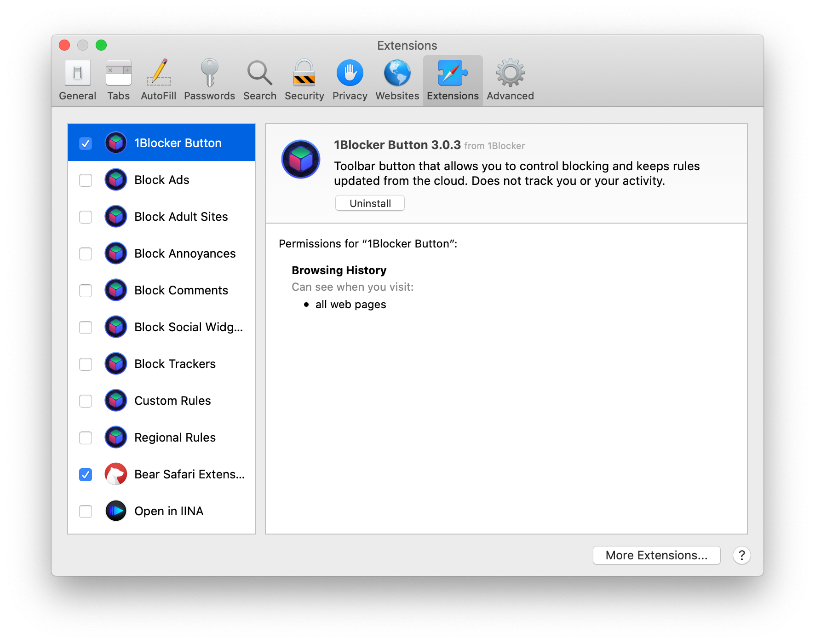Open the help question mark button
This screenshot has height=644, width=815.
click(741, 555)
